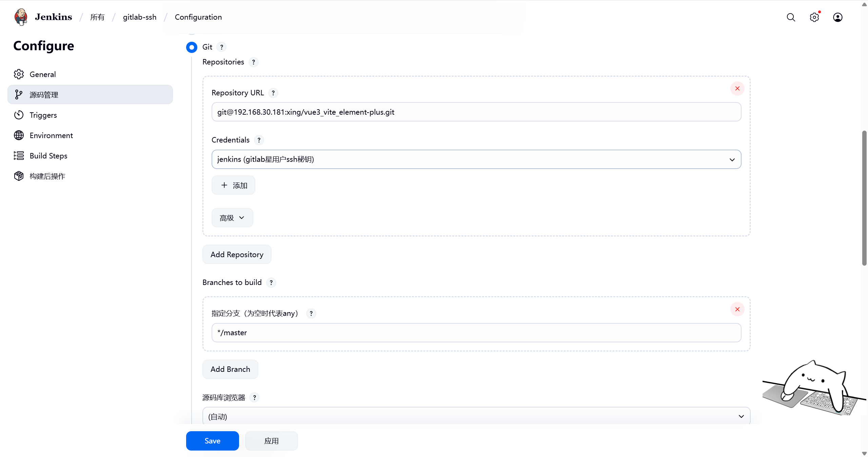Open help for Branches to build
This screenshot has height=457, width=868.
[271, 283]
